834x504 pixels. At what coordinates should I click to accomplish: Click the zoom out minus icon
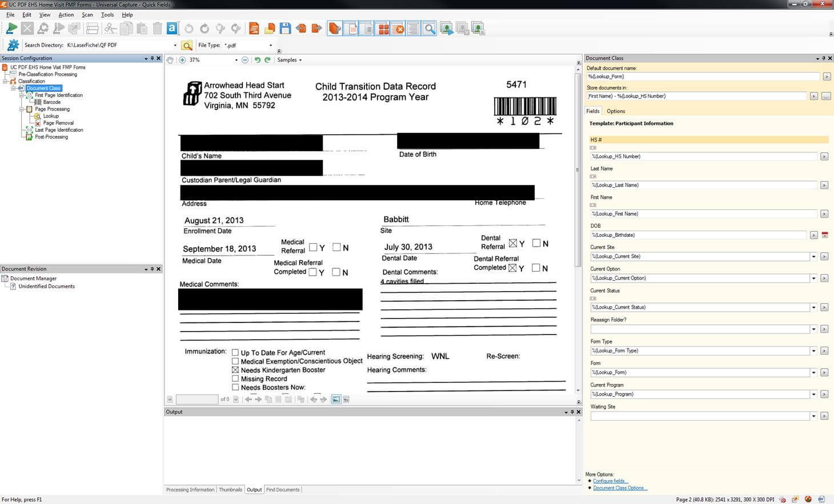pyautogui.click(x=245, y=60)
